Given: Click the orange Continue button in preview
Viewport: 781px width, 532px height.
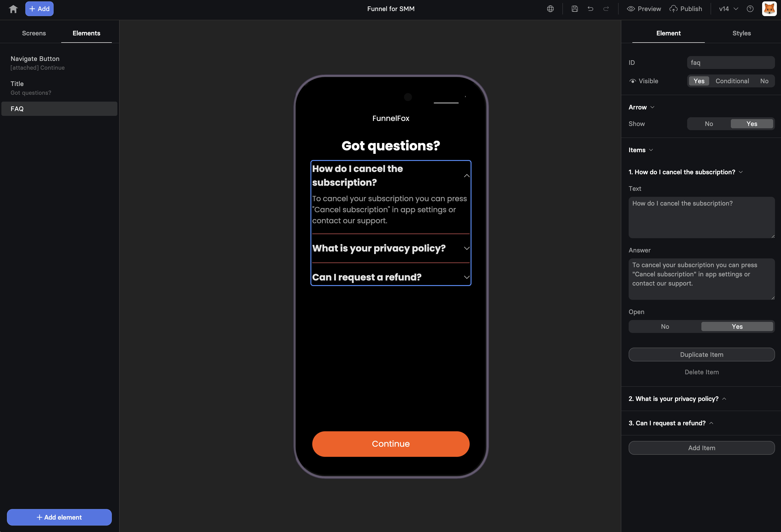Looking at the screenshot, I should [x=391, y=444].
